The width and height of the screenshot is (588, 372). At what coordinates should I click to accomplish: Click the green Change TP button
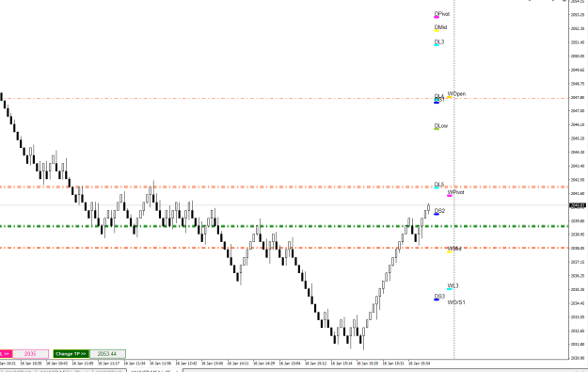click(x=72, y=354)
